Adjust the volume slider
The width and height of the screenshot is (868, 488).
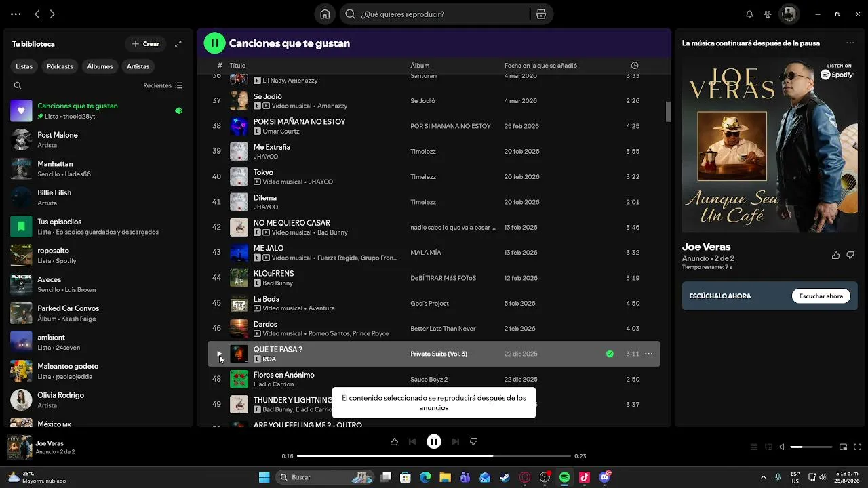click(811, 447)
